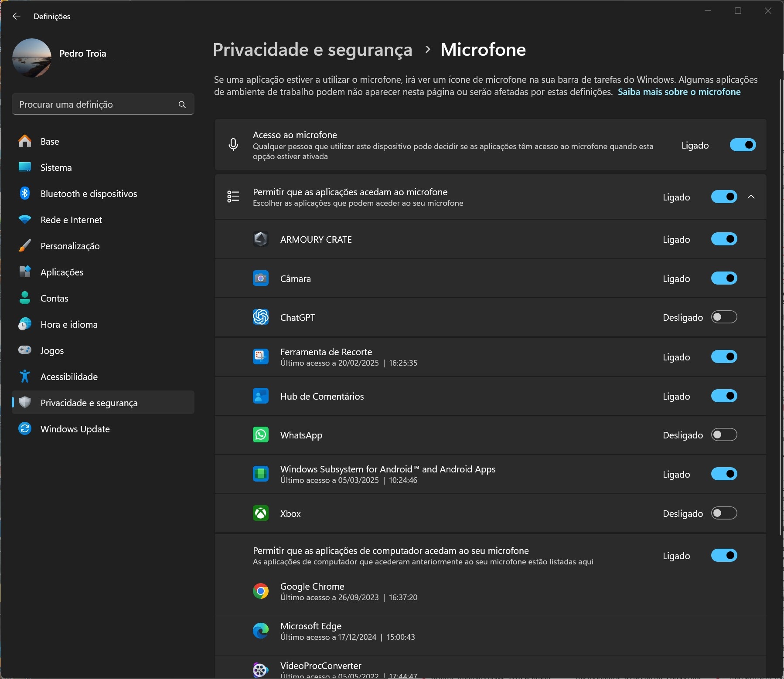Click the Xbox app icon
Image resolution: width=784 pixels, height=679 pixels.
[261, 513]
